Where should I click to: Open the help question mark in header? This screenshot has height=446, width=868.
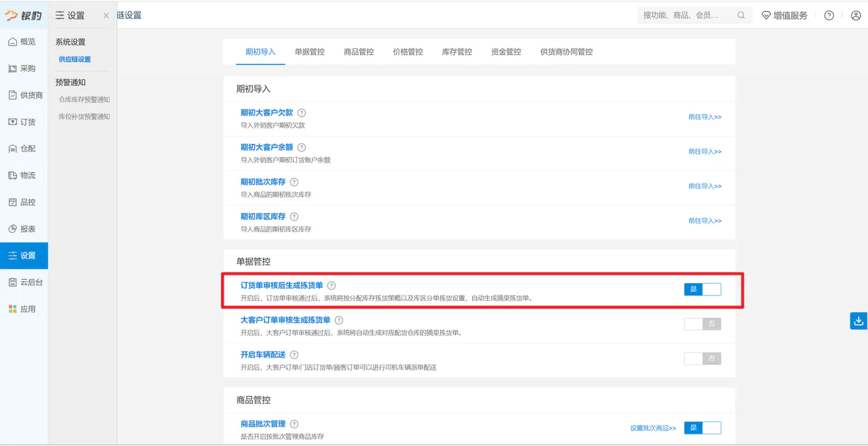tap(829, 15)
